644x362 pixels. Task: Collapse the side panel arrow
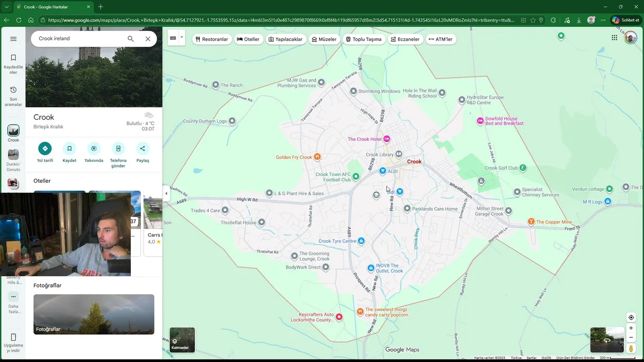(166, 193)
